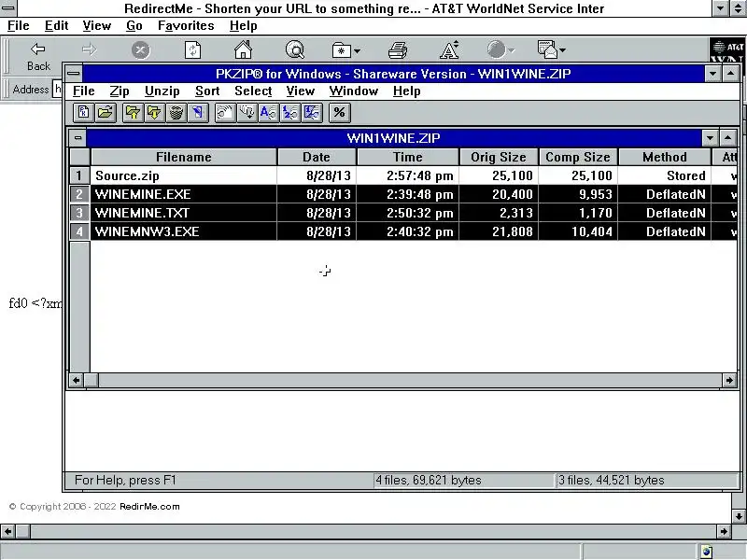Viewport: 747px width, 560px height.
Task: Click archive list horizontal scrollbar right arrow
Action: [x=729, y=380]
